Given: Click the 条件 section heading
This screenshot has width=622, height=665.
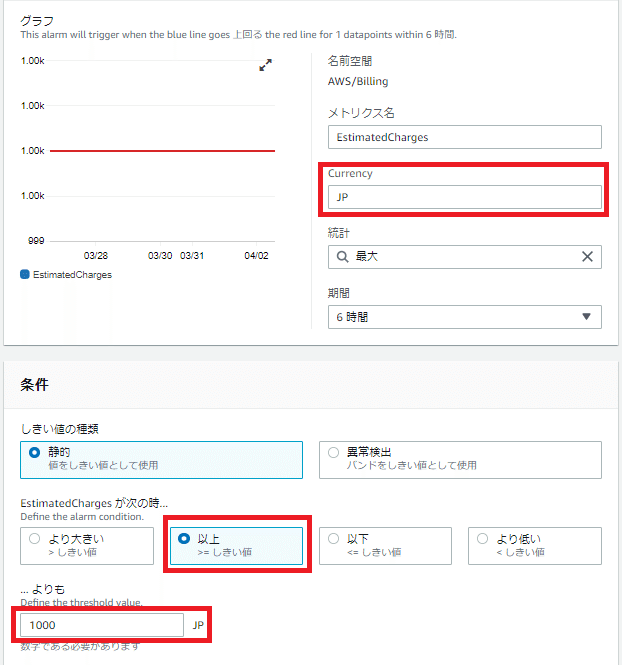Looking at the screenshot, I should click(x=34, y=385).
